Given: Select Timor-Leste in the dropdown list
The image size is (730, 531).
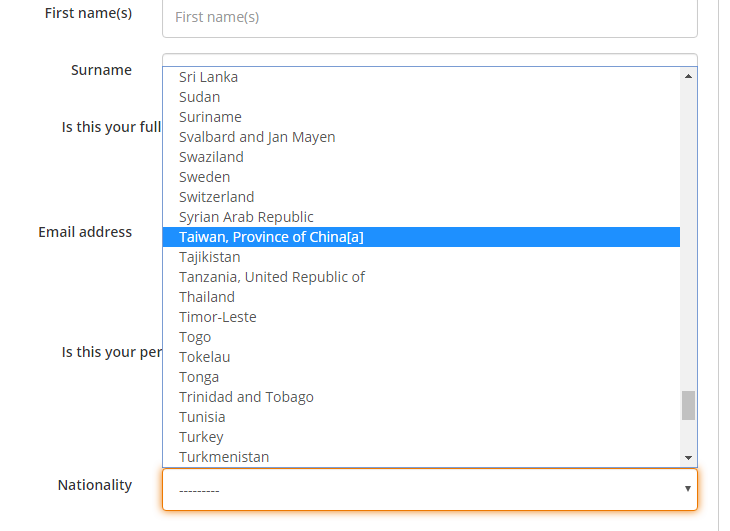Looking at the screenshot, I should coord(217,317).
